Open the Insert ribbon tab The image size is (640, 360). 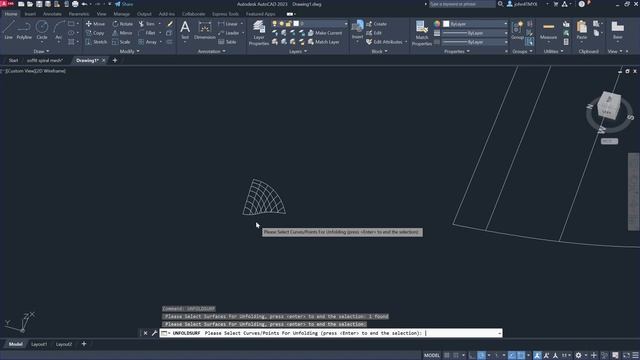(x=30, y=14)
